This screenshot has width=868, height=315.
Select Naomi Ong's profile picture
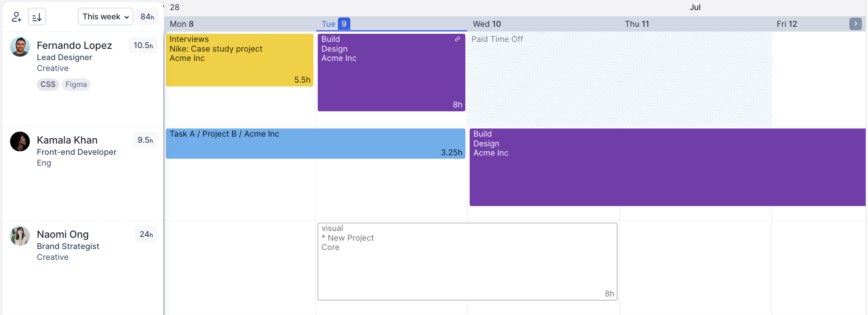[20, 236]
